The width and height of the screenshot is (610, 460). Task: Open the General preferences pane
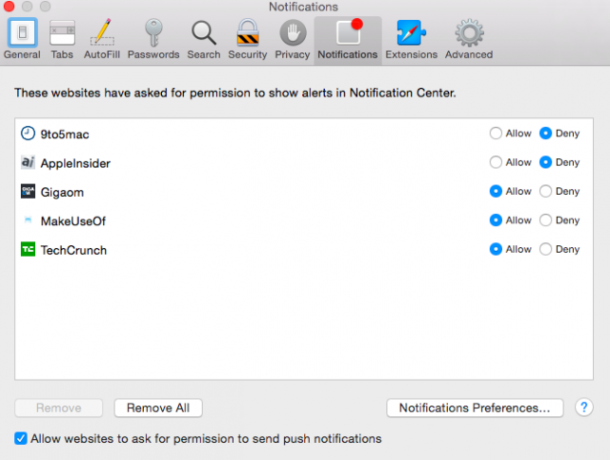pyautogui.click(x=22, y=39)
